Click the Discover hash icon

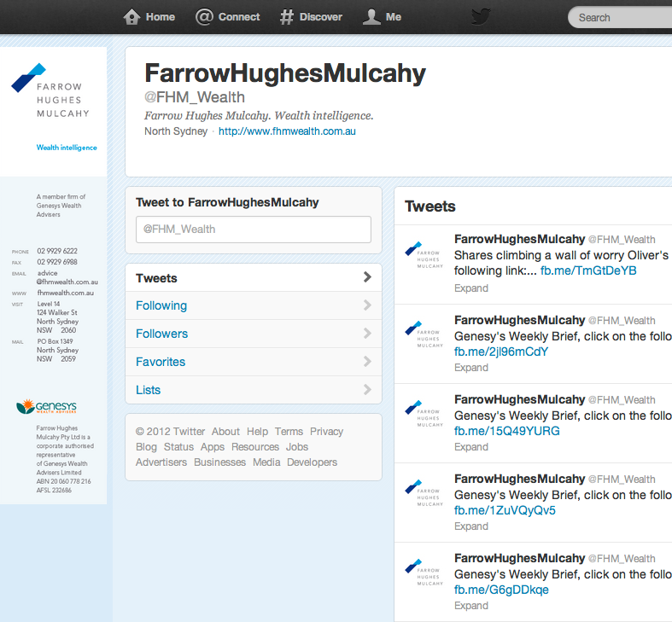point(287,17)
